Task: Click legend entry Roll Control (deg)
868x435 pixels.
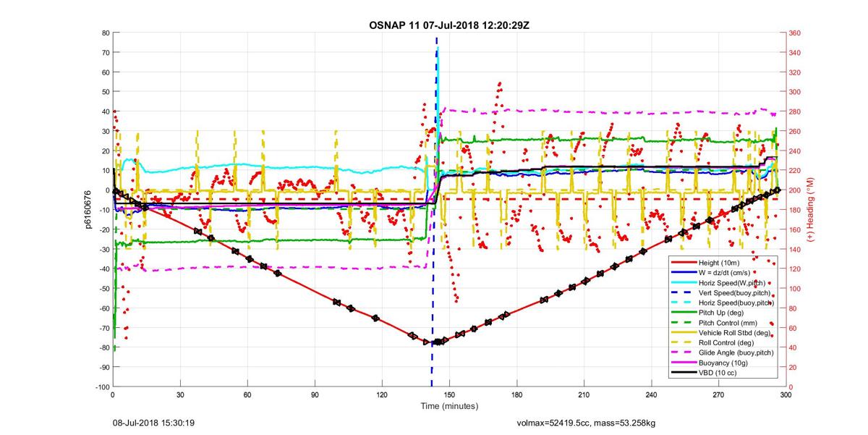Action: click(726, 342)
